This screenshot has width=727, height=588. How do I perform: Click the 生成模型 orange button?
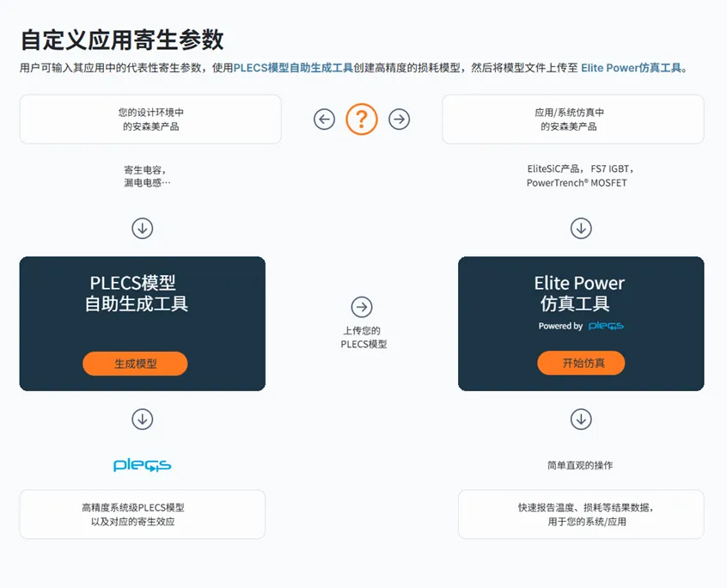(x=135, y=364)
